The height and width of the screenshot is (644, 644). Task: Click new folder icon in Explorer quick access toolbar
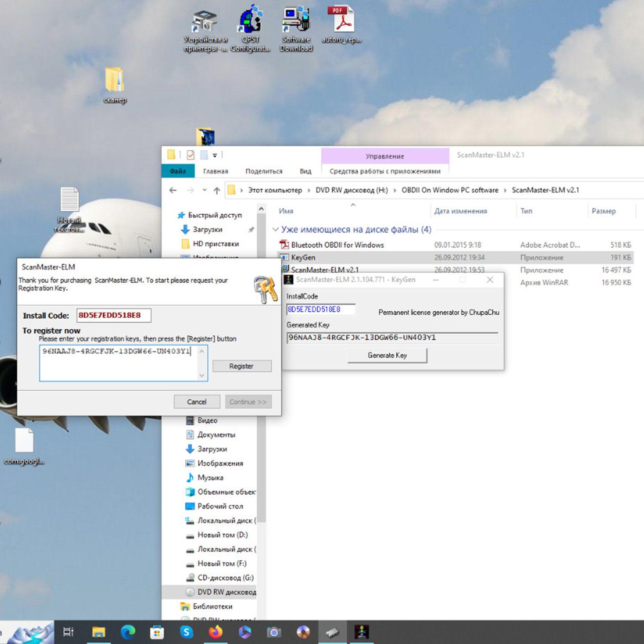pyautogui.click(x=204, y=155)
